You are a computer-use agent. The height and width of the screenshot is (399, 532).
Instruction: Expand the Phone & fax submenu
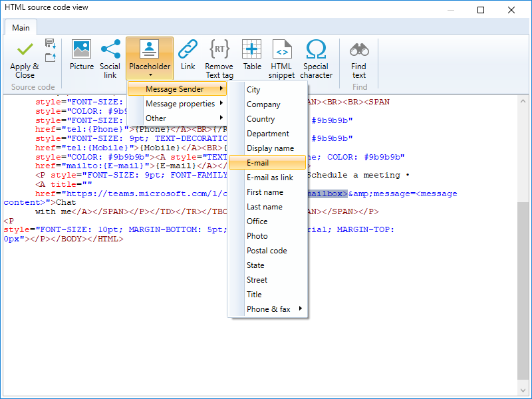click(x=267, y=309)
